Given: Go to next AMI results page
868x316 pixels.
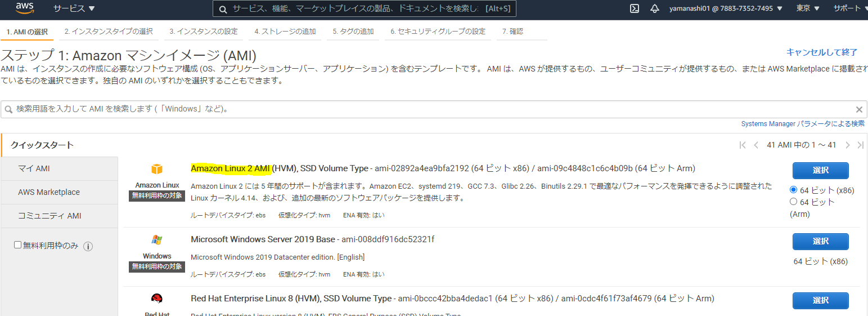Looking at the screenshot, I should point(847,145).
